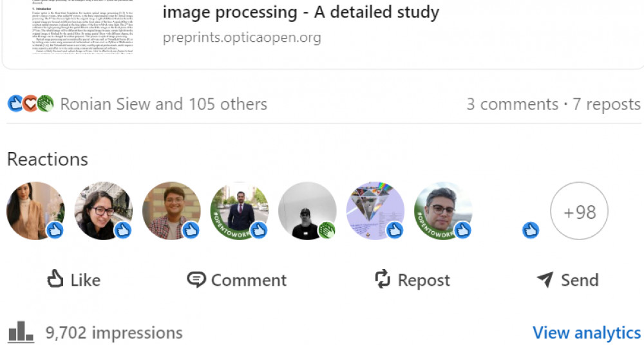644x345 pixels.
Task: Click the reaction emoji cluster beside Ronian Siew
Action: 30,104
